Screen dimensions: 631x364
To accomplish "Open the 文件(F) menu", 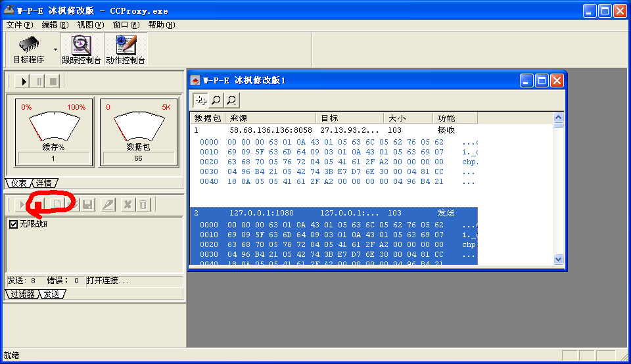I will pos(19,25).
